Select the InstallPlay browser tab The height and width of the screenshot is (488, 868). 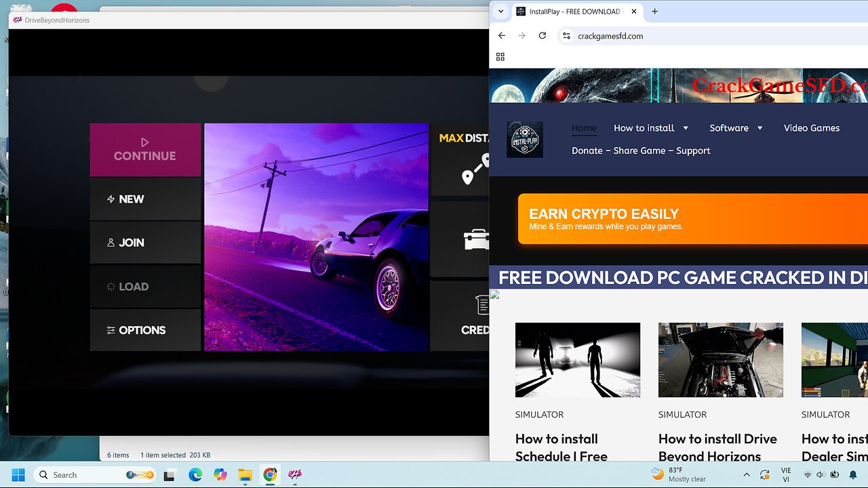[576, 12]
